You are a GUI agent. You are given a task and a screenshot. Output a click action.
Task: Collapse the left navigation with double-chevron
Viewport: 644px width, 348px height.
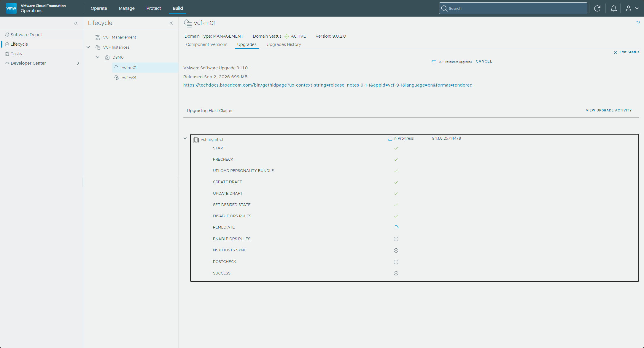point(76,23)
